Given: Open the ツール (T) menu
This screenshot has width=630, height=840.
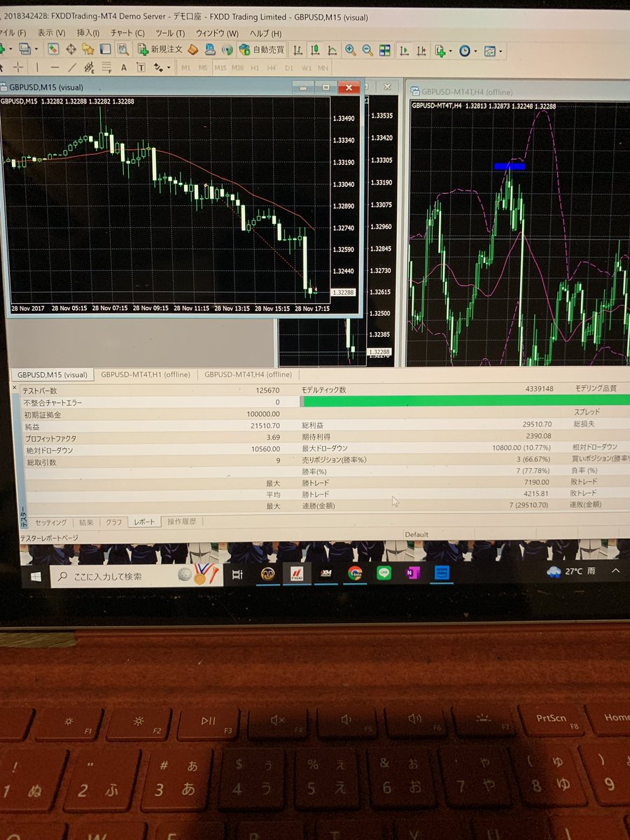Looking at the screenshot, I should [170, 33].
